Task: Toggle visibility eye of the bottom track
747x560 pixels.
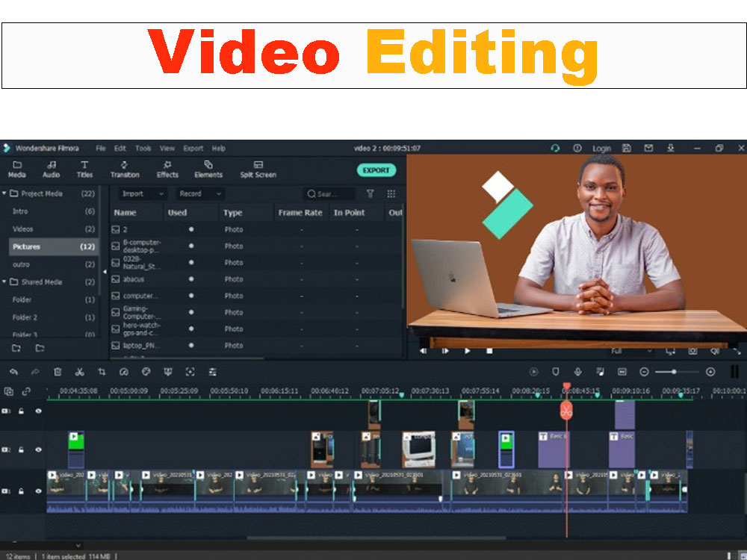Action: (x=39, y=491)
